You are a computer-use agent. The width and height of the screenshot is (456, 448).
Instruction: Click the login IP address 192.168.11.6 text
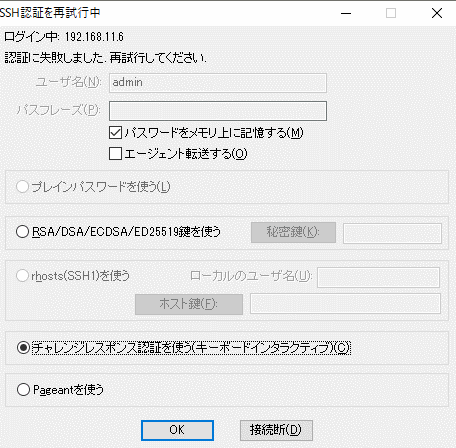coord(94,37)
